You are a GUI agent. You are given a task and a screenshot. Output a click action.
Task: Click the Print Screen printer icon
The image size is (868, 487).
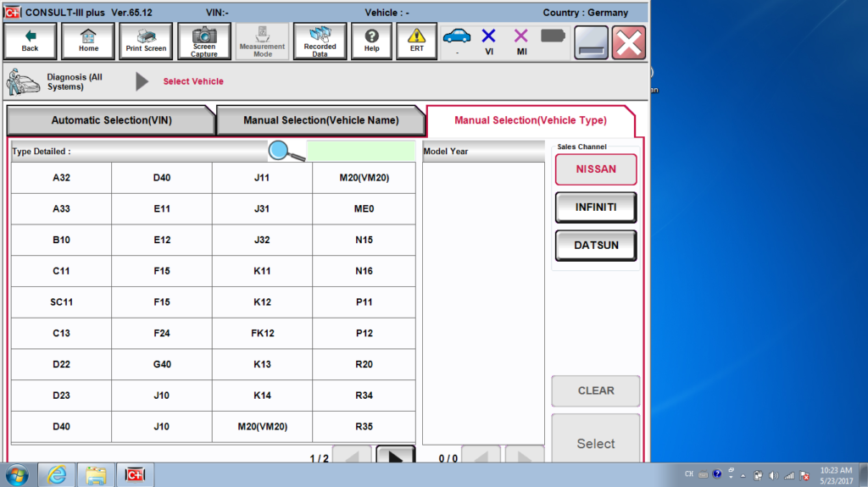pos(146,41)
